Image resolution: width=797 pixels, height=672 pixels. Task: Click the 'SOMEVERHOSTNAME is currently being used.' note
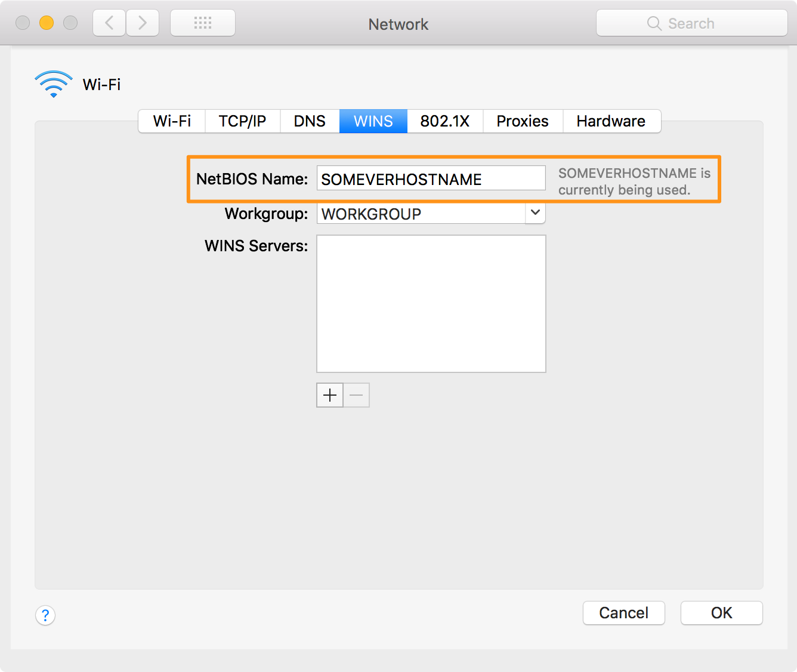tap(635, 181)
